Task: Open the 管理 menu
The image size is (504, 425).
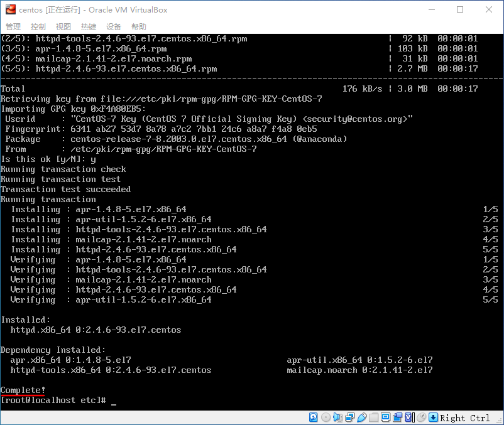Action: click(x=13, y=26)
